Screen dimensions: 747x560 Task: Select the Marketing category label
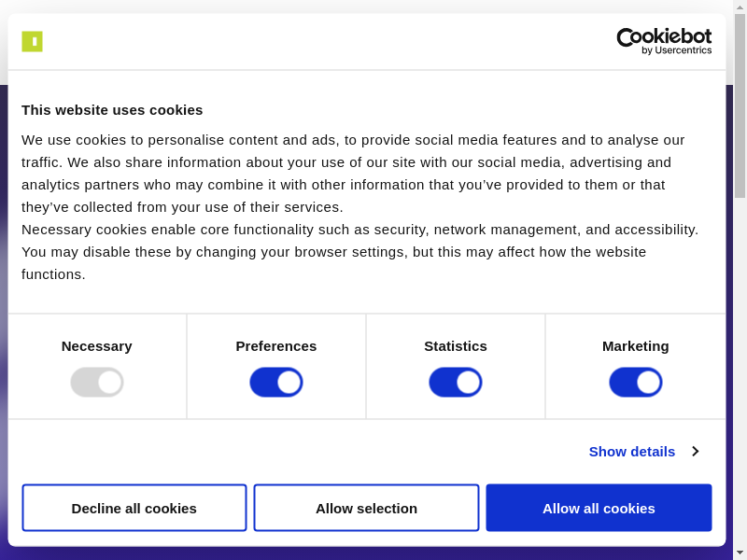coord(636,346)
